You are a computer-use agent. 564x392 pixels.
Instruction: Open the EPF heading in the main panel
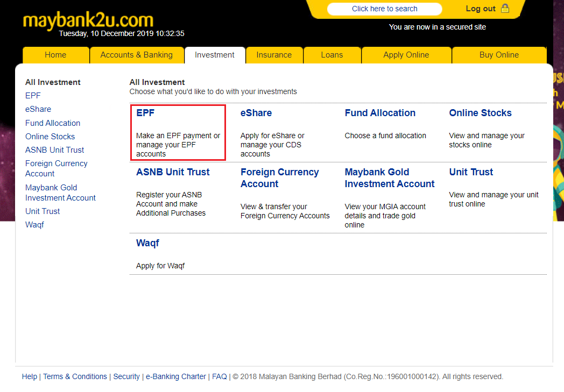145,113
